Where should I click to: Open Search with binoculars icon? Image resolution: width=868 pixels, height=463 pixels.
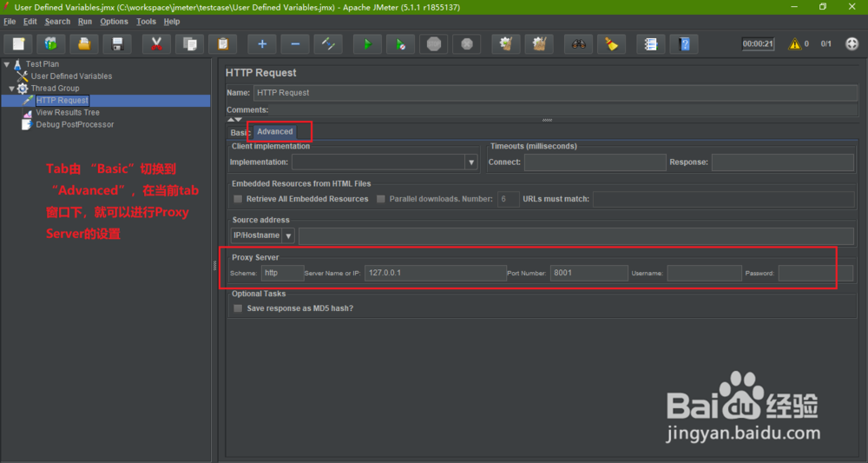click(x=578, y=44)
